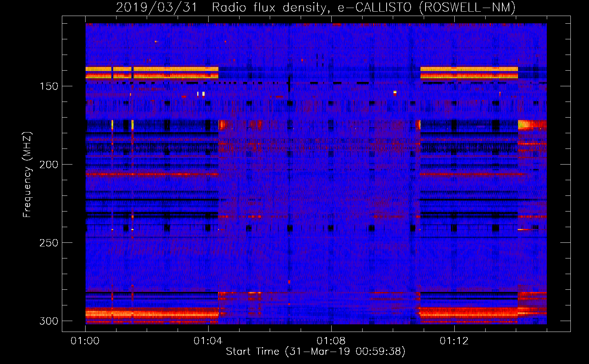This screenshot has width=589, height=364.
Task: Click the 01:00 time tick label
Action: [x=85, y=341]
